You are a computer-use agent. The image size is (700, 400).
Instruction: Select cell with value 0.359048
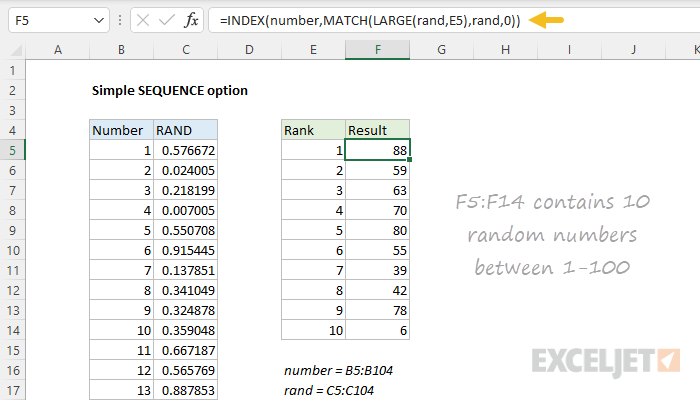186,330
